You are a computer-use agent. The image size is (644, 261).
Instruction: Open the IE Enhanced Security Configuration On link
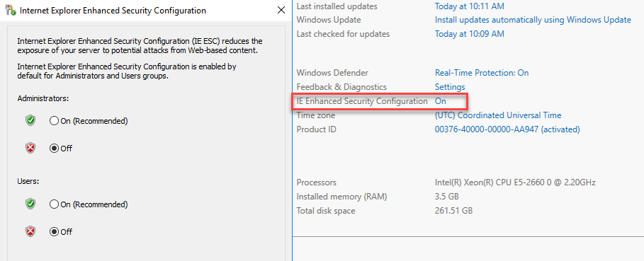[x=440, y=101]
